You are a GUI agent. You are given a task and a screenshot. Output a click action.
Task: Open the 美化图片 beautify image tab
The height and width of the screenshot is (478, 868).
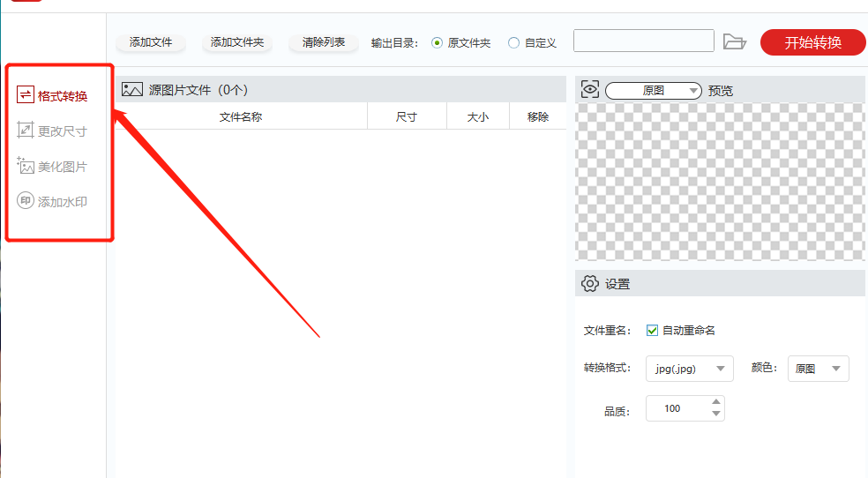point(52,167)
